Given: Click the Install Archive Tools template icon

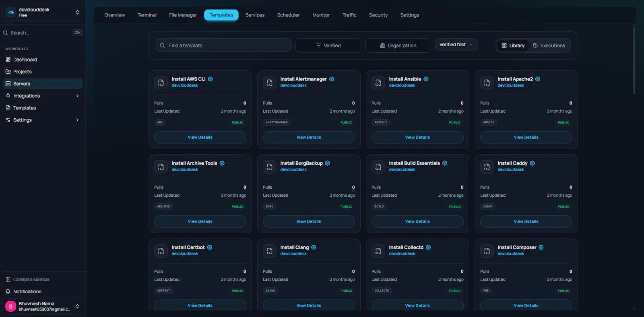Looking at the screenshot, I should pos(161,167).
